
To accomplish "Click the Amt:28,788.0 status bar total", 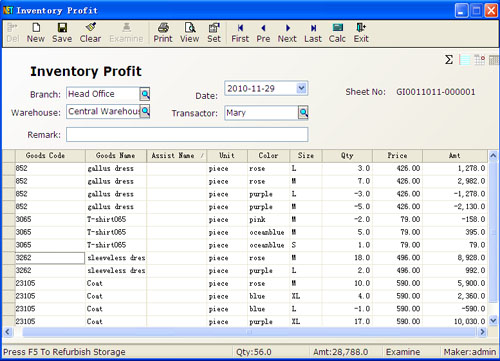I will point(341,352).
